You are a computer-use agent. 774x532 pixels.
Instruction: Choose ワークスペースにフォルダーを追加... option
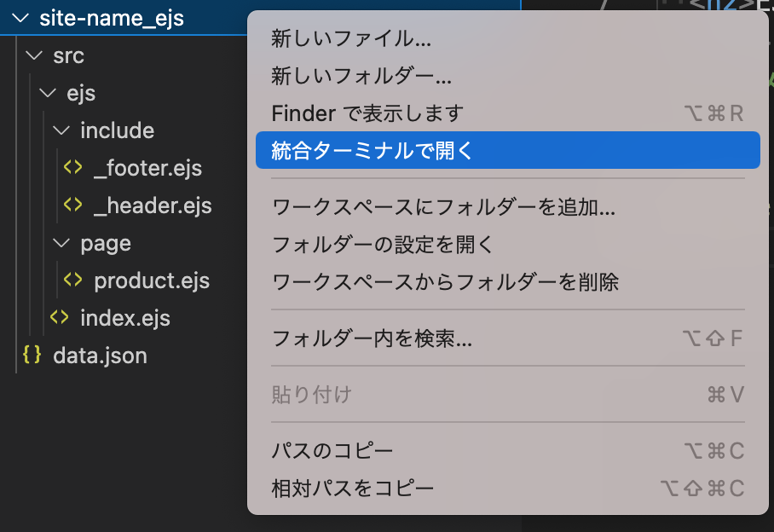[x=443, y=207]
